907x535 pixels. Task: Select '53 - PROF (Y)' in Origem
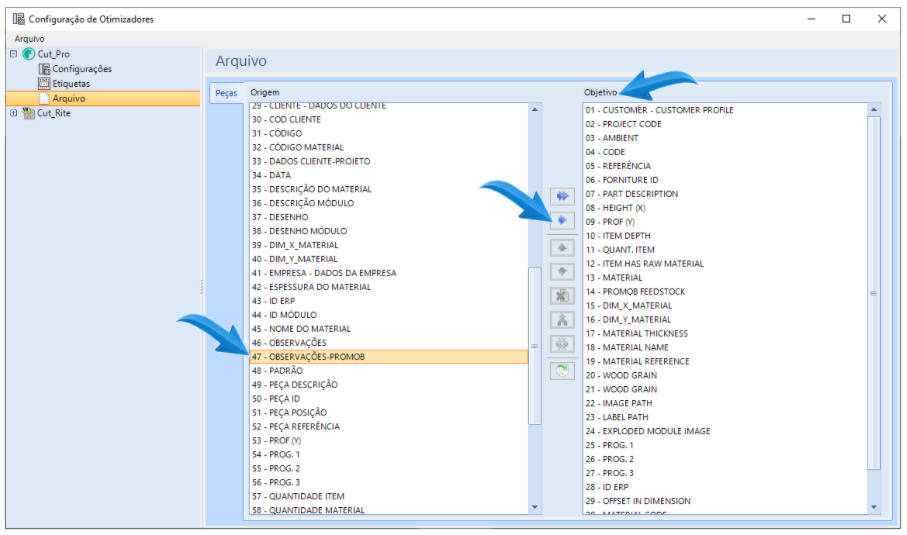(389, 440)
